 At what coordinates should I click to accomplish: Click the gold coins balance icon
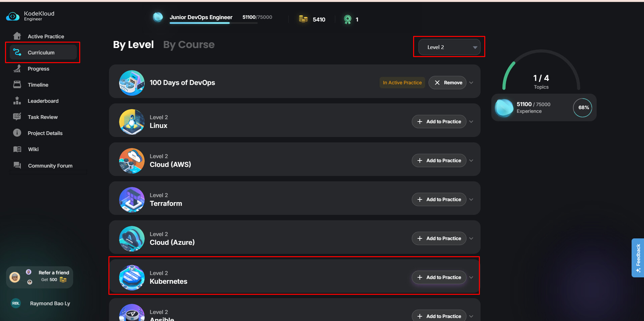(x=303, y=19)
